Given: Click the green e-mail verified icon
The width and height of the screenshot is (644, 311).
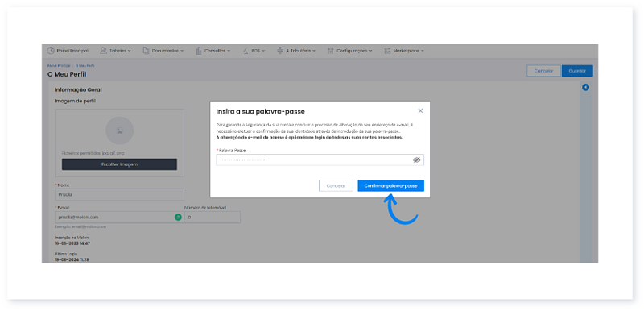Looking at the screenshot, I should pyautogui.click(x=178, y=217).
